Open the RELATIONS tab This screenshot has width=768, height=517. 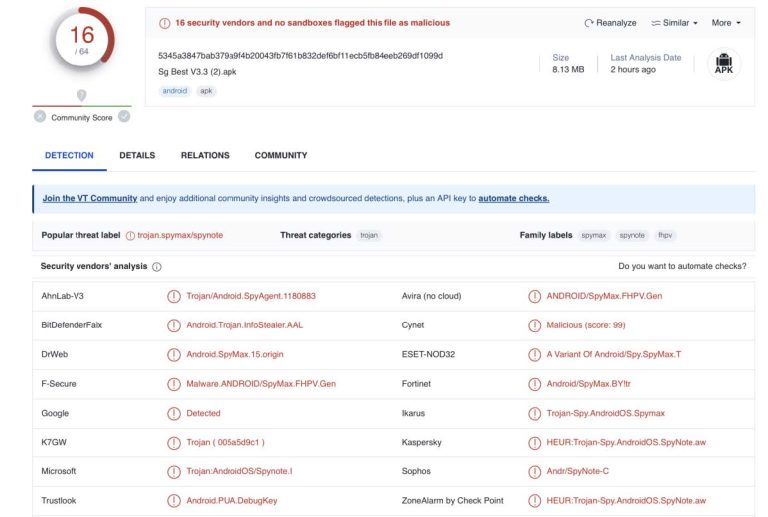pyautogui.click(x=205, y=156)
